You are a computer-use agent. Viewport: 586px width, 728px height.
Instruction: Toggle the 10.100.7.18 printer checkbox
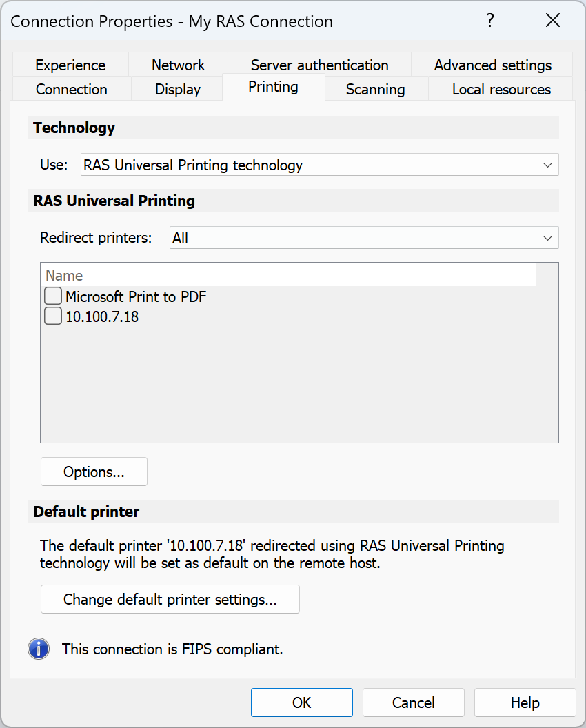[53, 317]
